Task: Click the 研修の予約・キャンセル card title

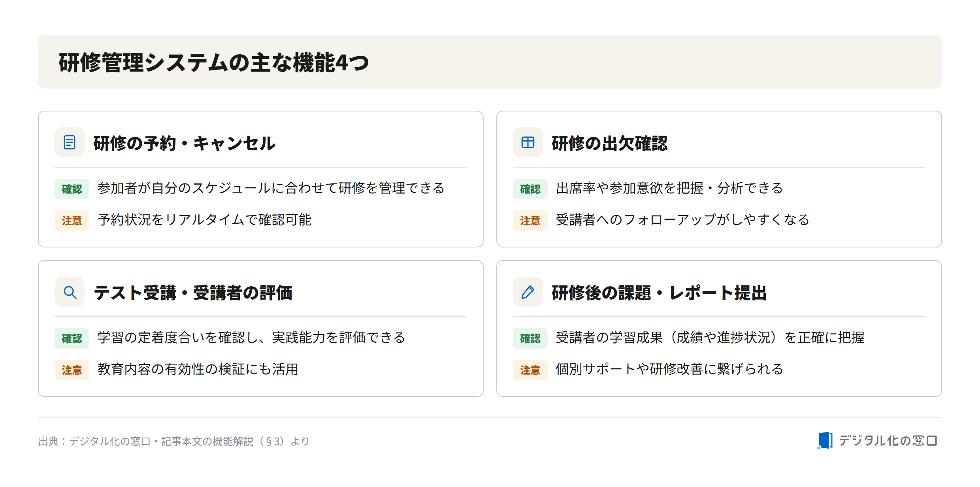Action: 184,143
